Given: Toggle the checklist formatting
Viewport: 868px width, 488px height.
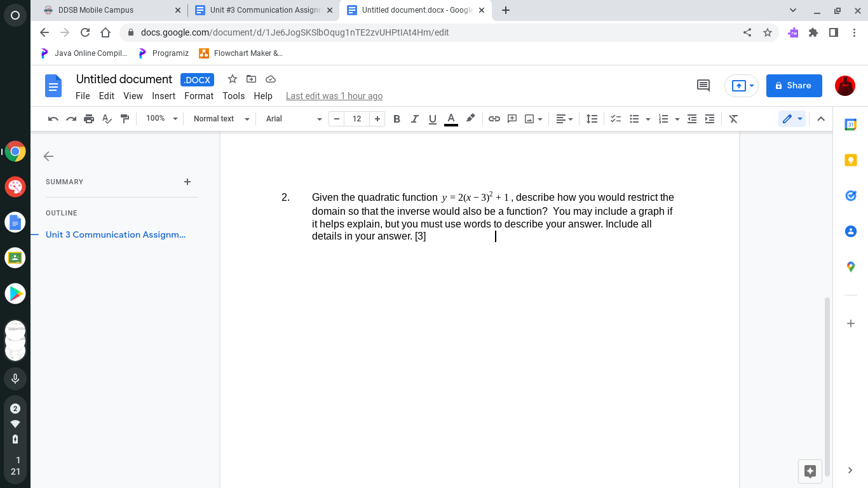Looking at the screenshot, I should tap(615, 119).
